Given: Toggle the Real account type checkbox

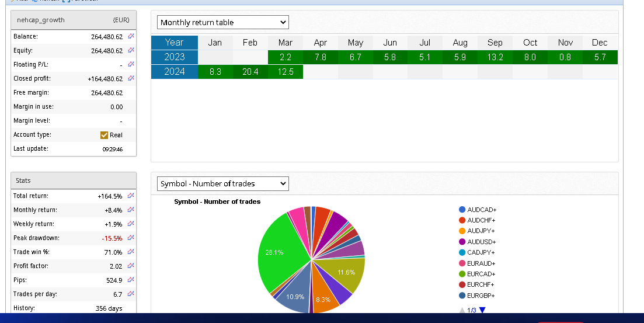Looking at the screenshot, I should point(105,135).
